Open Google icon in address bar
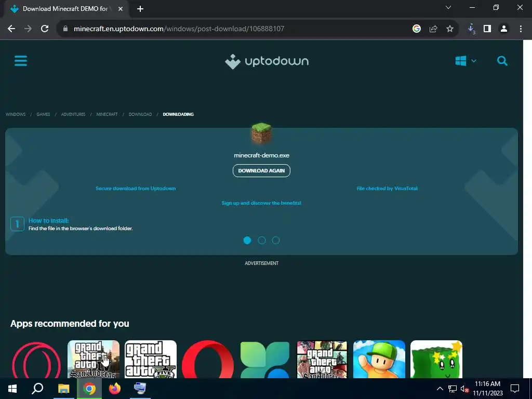 tap(417, 29)
